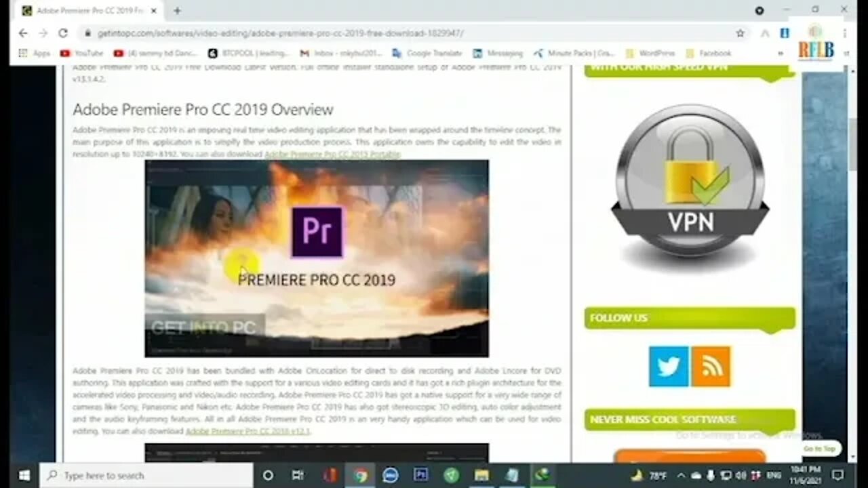
Task: Open the Adobe Premiere Pro CC 2019 Portable link
Action: [x=332, y=155]
